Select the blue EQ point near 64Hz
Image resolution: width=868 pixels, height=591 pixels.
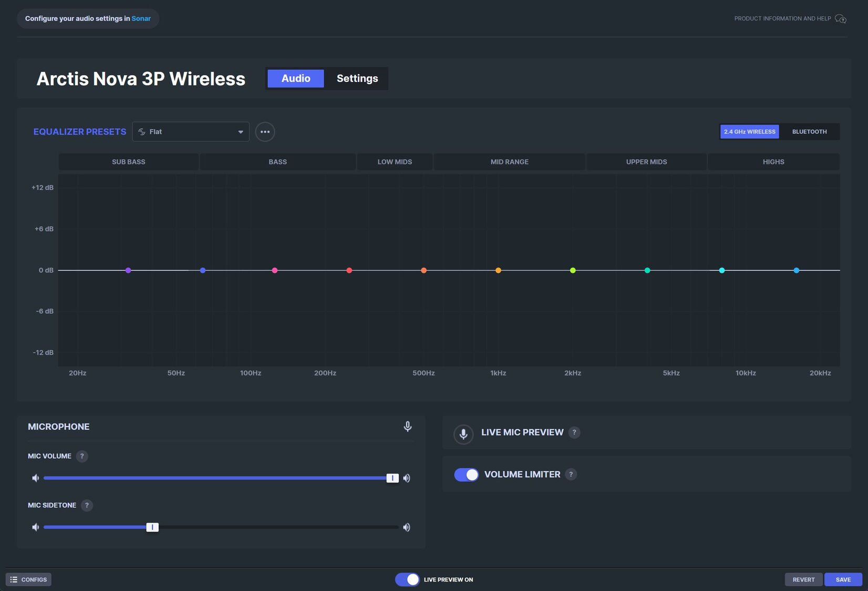click(203, 271)
